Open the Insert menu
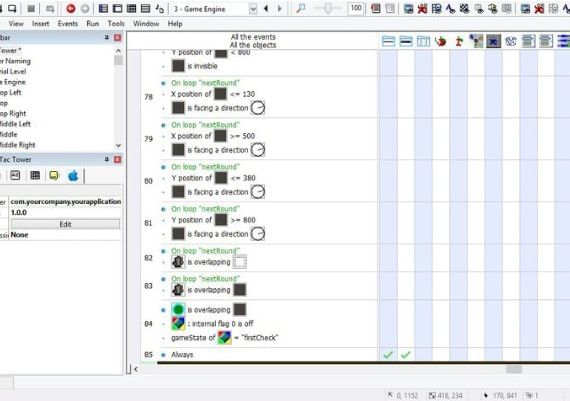The image size is (570, 401). click(40, 24)
